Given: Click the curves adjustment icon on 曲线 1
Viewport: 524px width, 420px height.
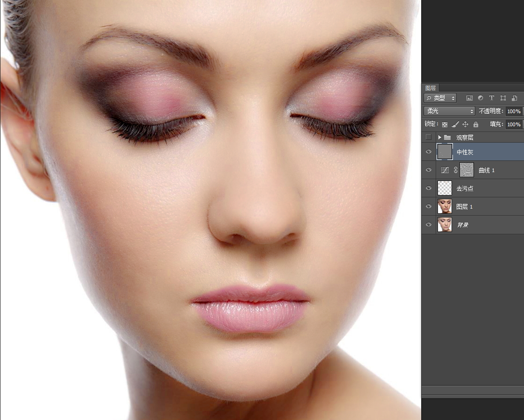Looking at the screenshot, I should [445, 170].
